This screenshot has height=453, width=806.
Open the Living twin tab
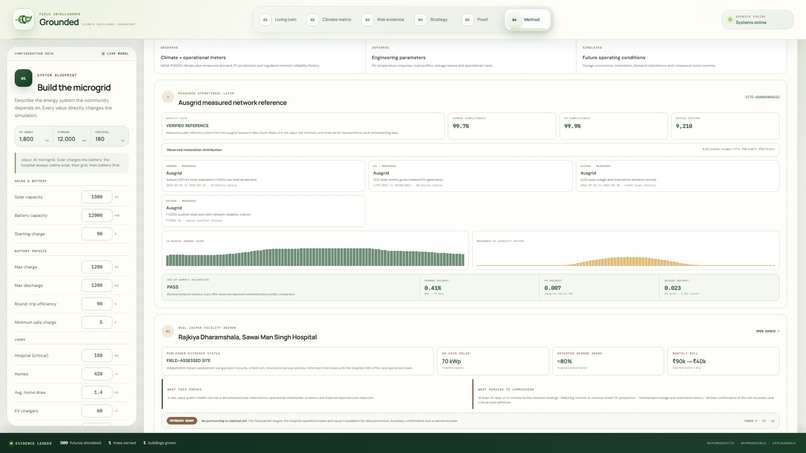pos(279,20)
